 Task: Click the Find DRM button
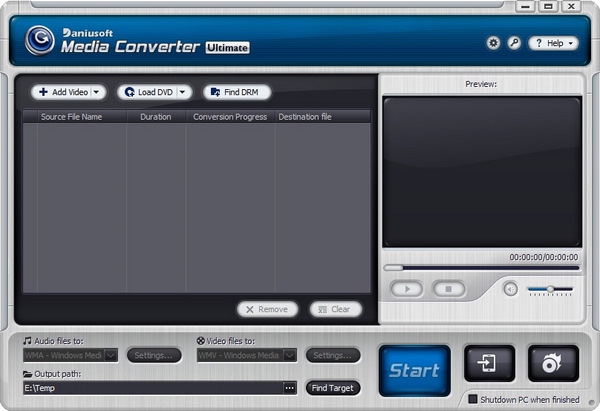237,92
